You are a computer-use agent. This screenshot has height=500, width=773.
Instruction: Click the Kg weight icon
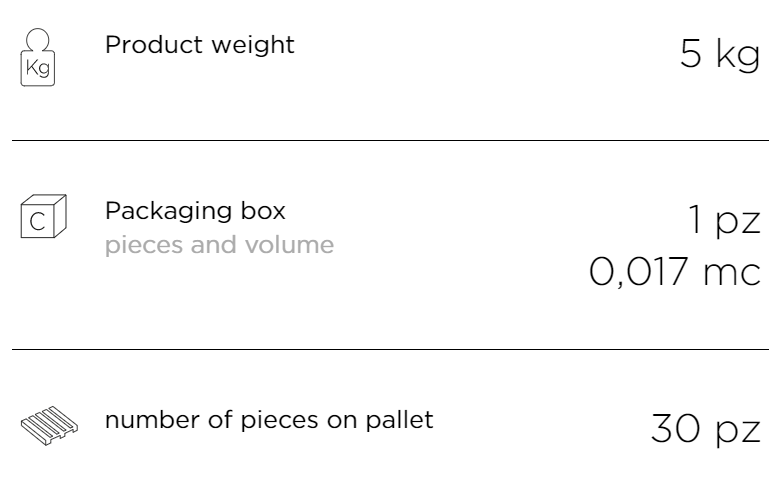[x=38, y=57]
